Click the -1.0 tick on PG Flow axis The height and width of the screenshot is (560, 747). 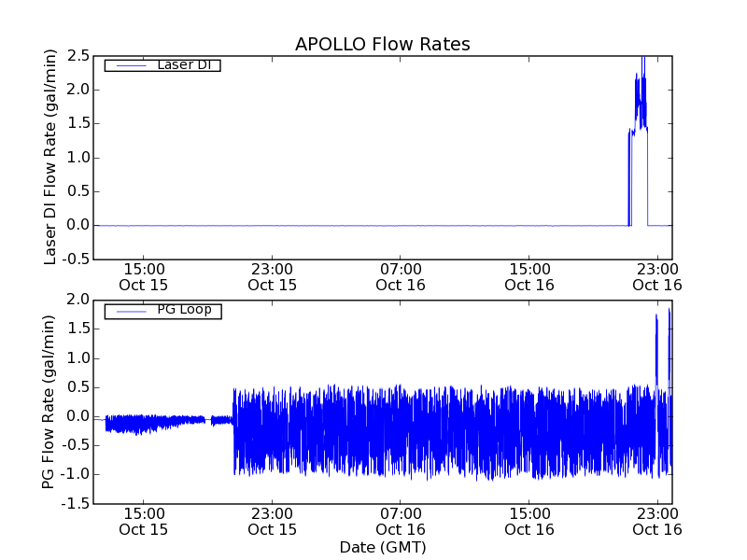[76, 474]
